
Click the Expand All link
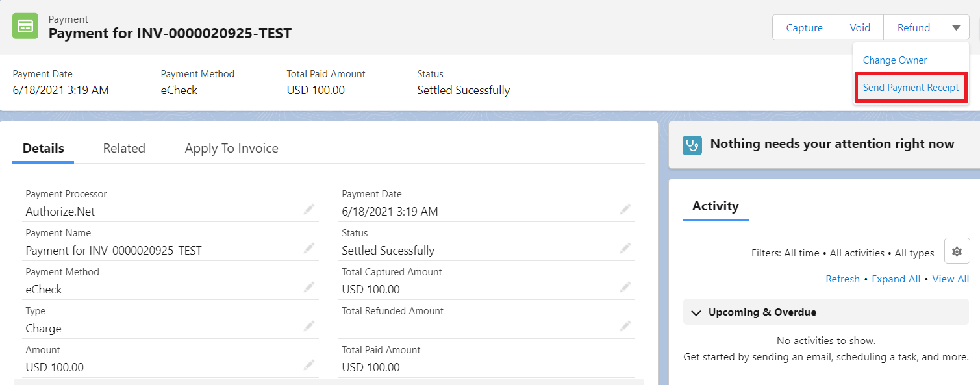point(896,279)
